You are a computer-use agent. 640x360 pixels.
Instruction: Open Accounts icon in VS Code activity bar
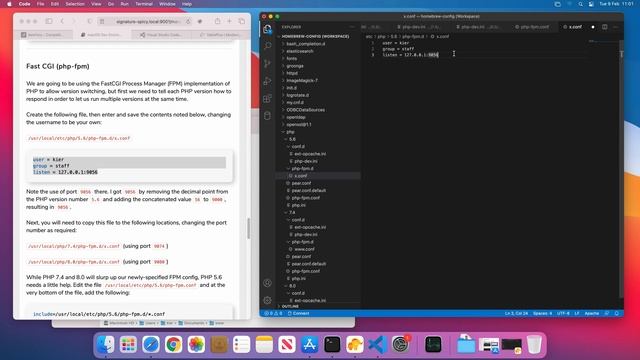(267, 283)
